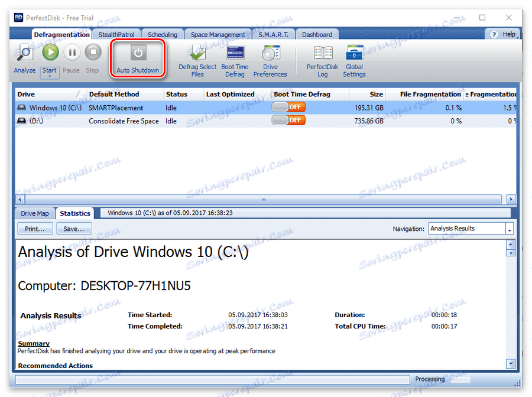Enable Auto Shutdown power icon
The image size is (532, 397).
click(138, 53)
